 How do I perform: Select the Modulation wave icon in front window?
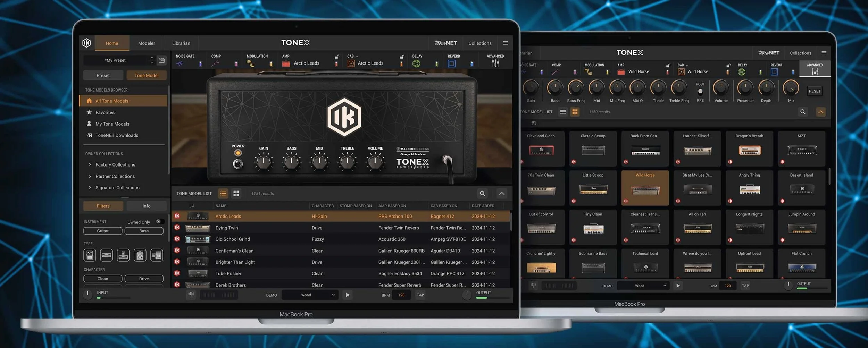(x=250, y=63)
